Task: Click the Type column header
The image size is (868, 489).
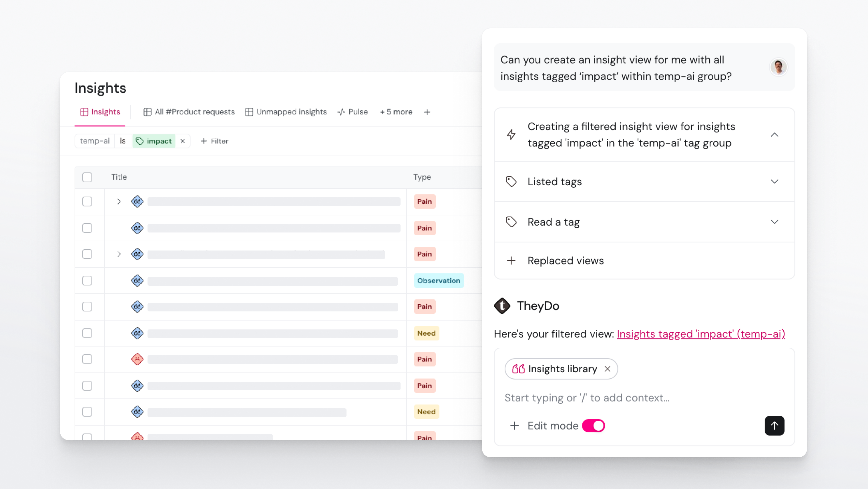Action: (422, 177)
